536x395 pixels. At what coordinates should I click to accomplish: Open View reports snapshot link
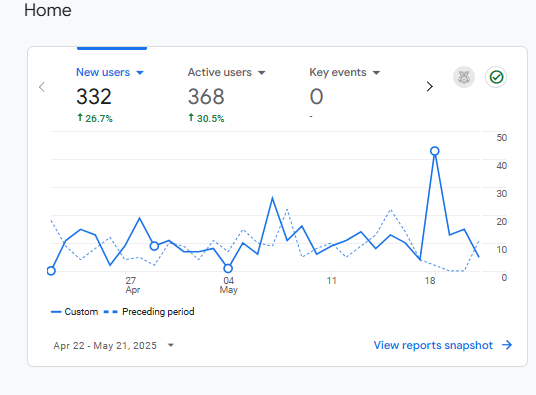click(433, 345)
